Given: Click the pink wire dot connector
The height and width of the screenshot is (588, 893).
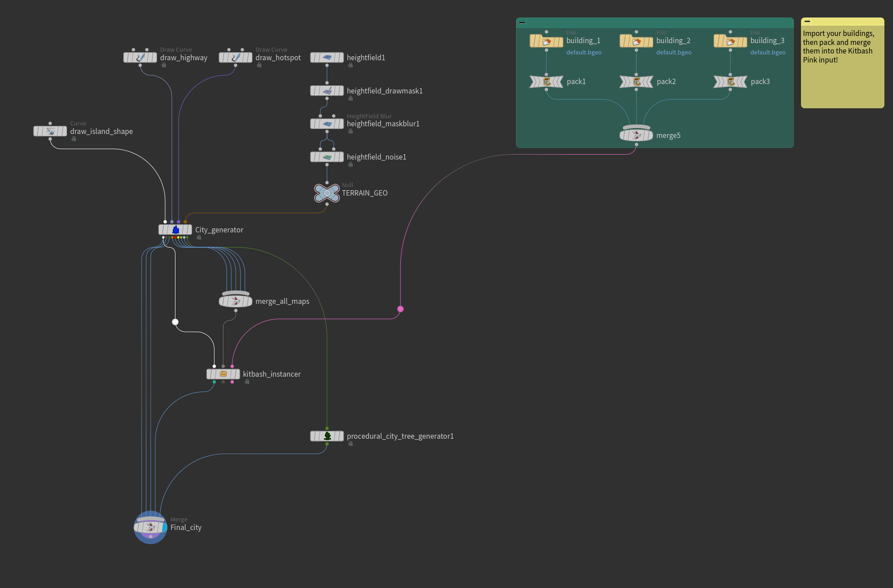Looking at the screenshot, I should 400,309.
